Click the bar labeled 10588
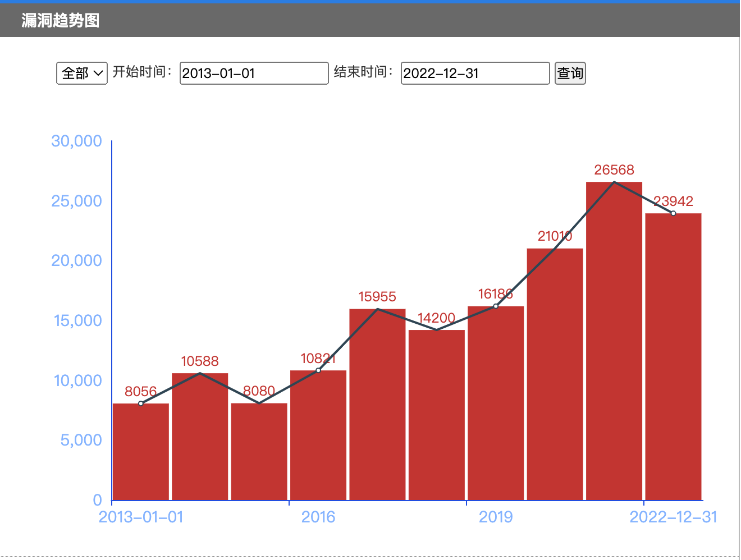This screenshot has width=741, height=560. [200, 438]
